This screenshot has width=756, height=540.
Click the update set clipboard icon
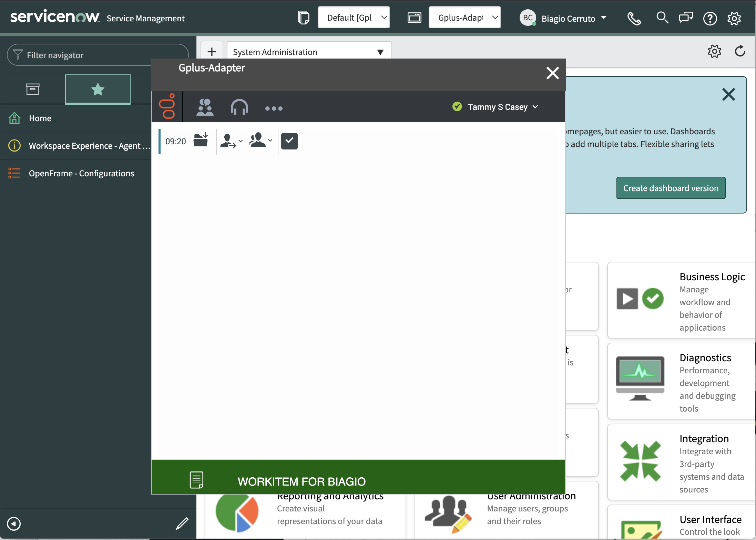click(x=304, y=18)
